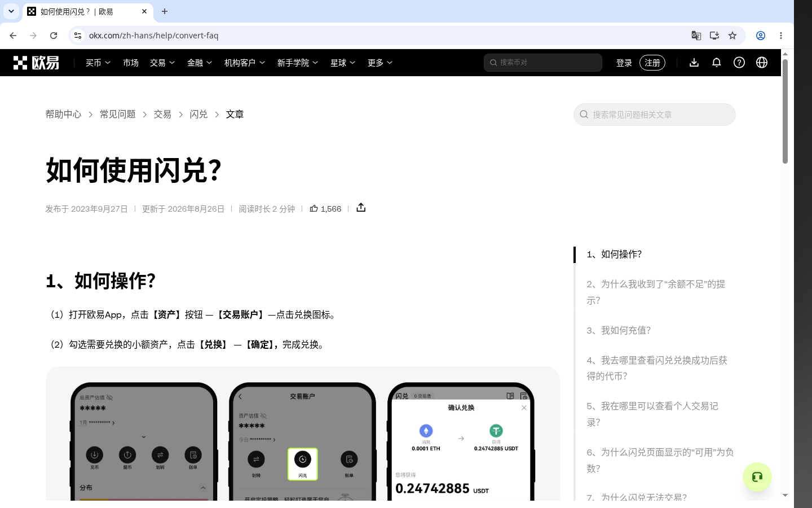812x508 pixels.
Task: Open the tab search dropdown arrow
Action: pos(11,11)
